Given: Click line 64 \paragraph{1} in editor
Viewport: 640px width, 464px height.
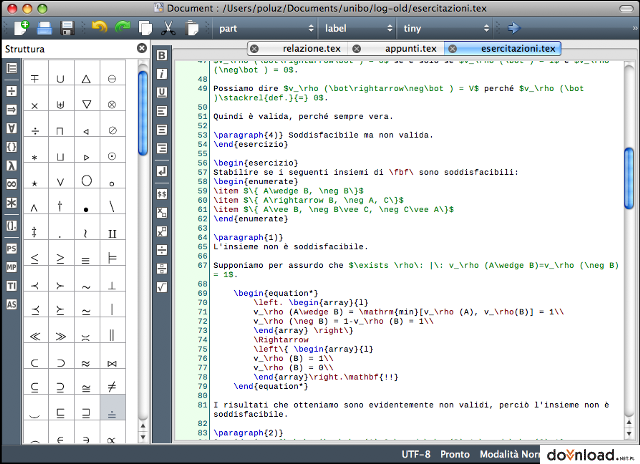Looking at the screenshot, I should coord(248,237).
